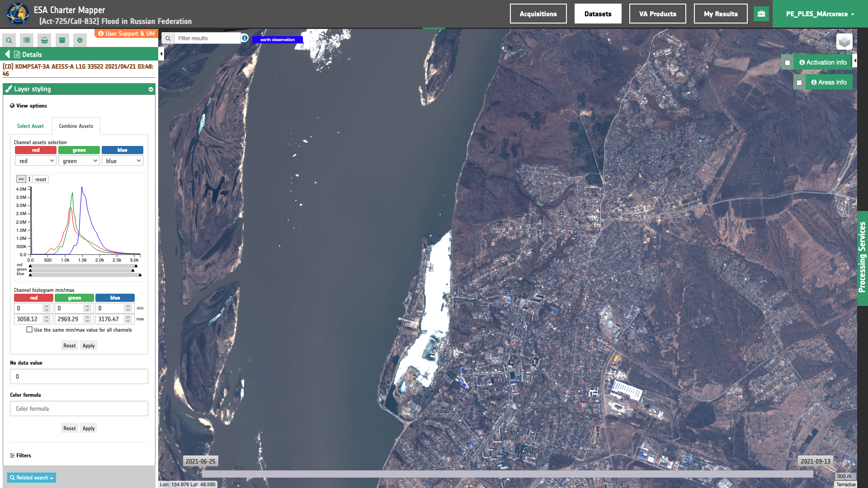868x488 pixels.
Task: Click the Filters sliders icon
Action: point(12,455)
